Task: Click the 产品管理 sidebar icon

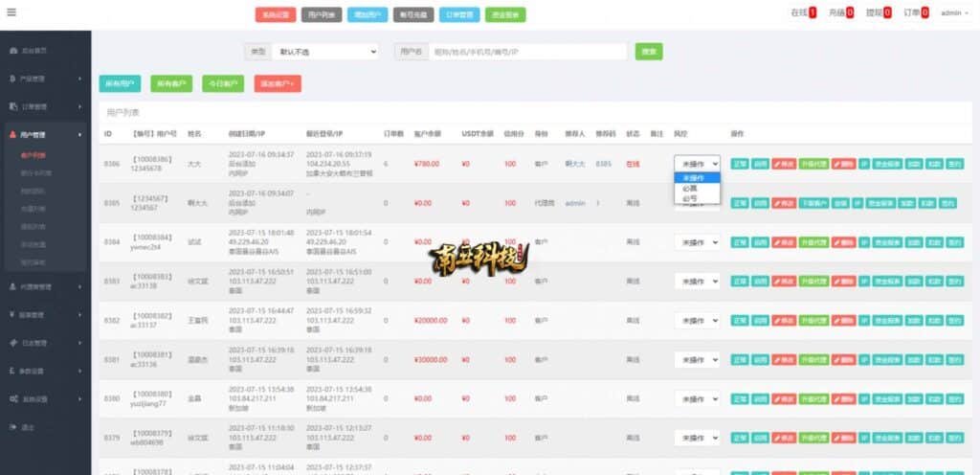Action: pos(11,78)
